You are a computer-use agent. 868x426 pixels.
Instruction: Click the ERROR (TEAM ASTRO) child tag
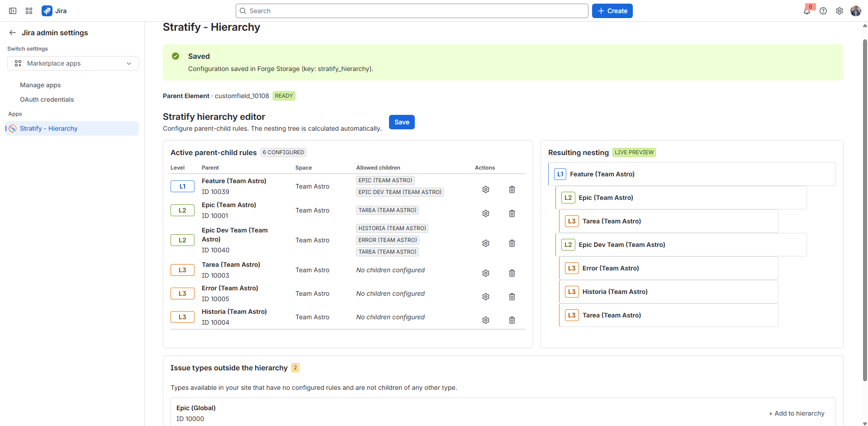[x=388, y=240]
